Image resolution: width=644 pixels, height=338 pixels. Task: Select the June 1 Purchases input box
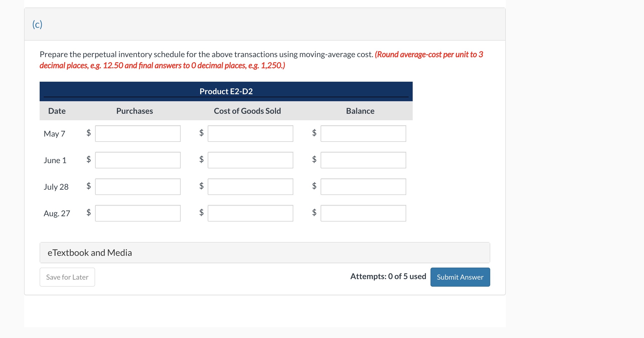pyautogui.click(x=137, y=160)
